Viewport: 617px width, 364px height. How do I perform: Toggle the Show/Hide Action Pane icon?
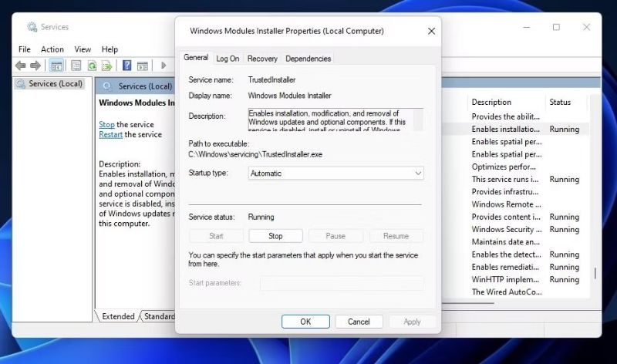[142, 66]
